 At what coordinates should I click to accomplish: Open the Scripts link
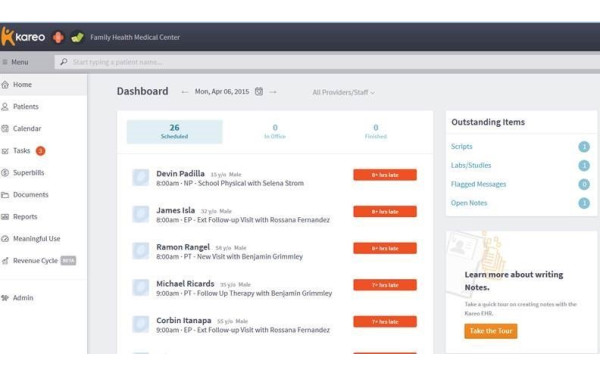pos(461,147)
